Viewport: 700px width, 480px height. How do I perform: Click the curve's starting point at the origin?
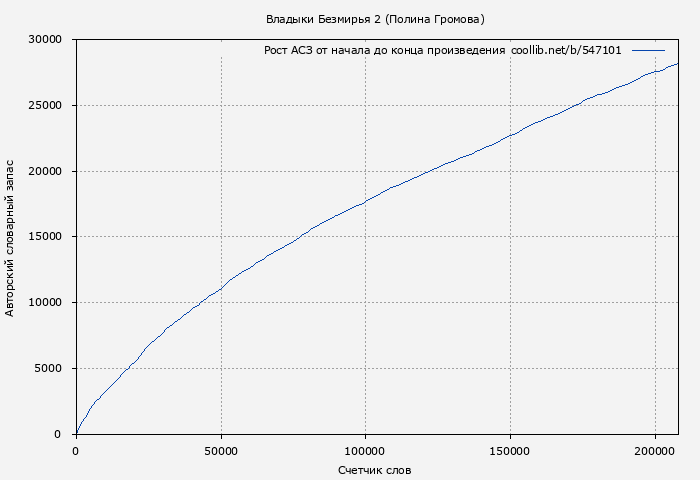coord(76,433)
